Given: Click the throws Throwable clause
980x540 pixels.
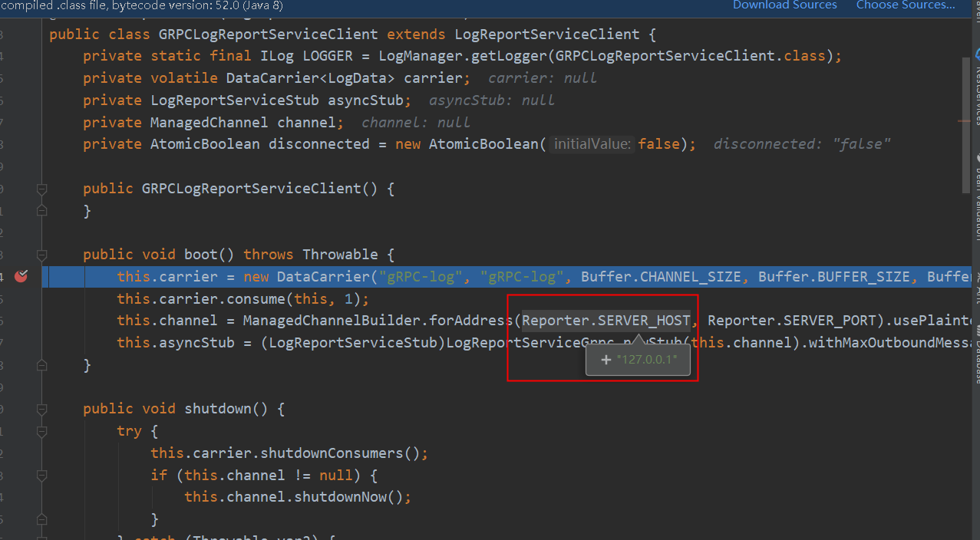Looking at the screenshot, I should (311, 255).
